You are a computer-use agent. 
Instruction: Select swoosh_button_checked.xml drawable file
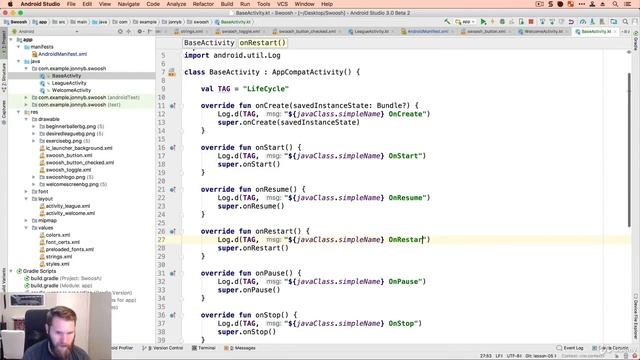coord(80,162)
